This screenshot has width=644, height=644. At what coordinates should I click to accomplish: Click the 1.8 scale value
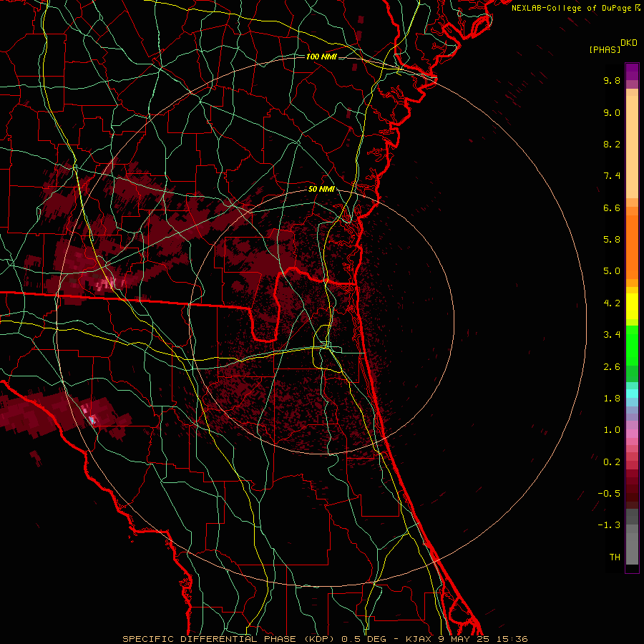(x=612, y=399)
